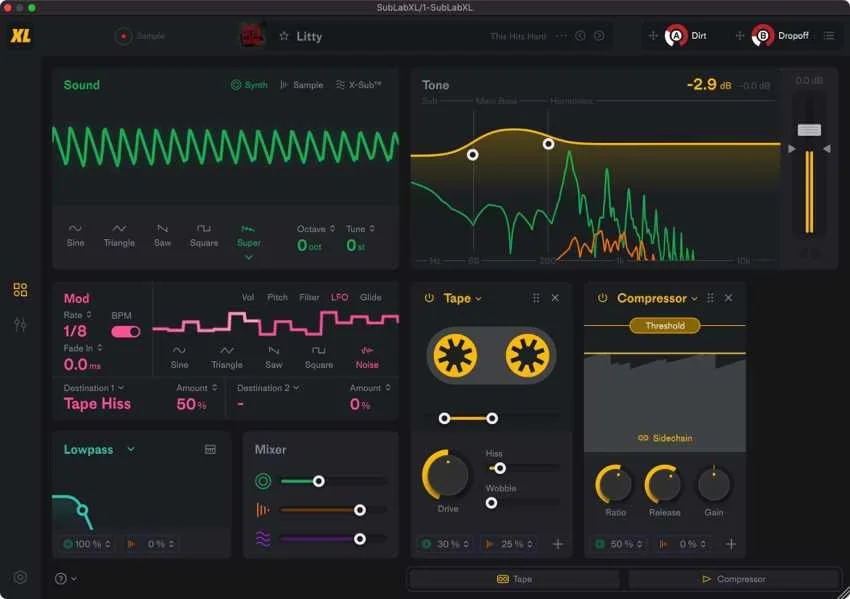The height and width of the screenshot is (599, 850).
Task: Select Triangle LFO shape in Mod
Action: pyautogui.click(x=227, y=358)
